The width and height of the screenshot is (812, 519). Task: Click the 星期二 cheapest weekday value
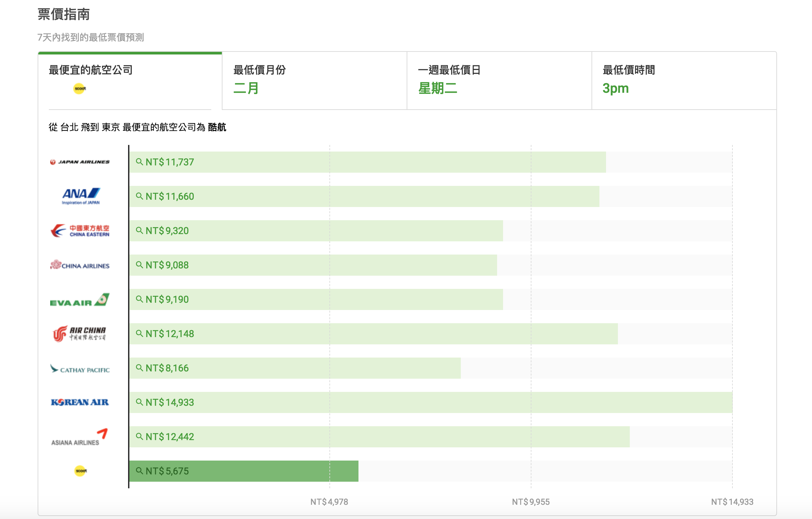(x=438, y=88)
